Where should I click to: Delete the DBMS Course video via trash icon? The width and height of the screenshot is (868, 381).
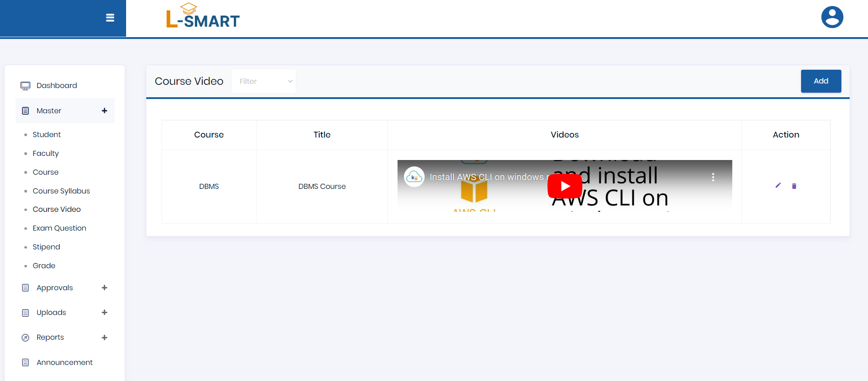tap(794, 186)
